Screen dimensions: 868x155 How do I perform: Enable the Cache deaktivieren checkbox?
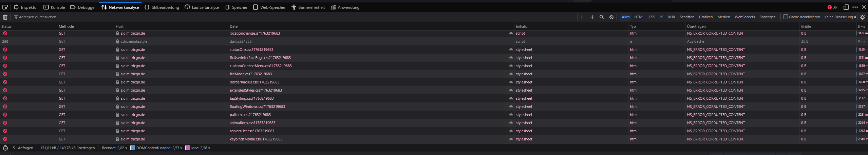(785, 17)
